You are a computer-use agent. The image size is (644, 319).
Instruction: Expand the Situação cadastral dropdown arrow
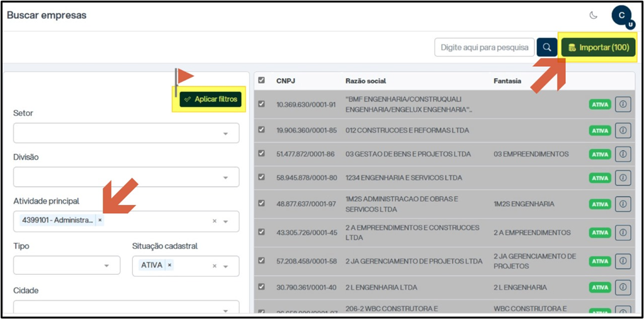click(x=225, y=267)
